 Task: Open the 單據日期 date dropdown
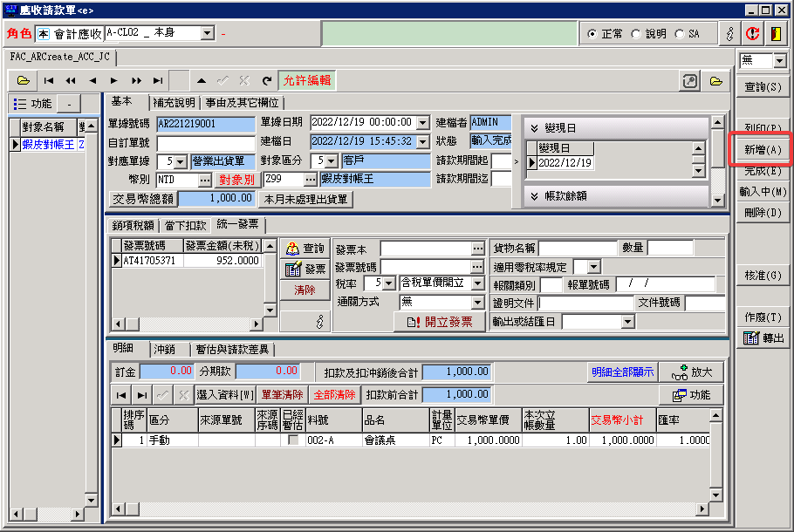point(423,123)
